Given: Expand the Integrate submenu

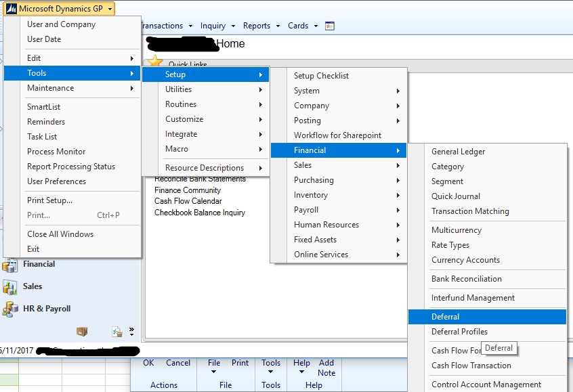Looking at the screenshot, I should (205, 134).
